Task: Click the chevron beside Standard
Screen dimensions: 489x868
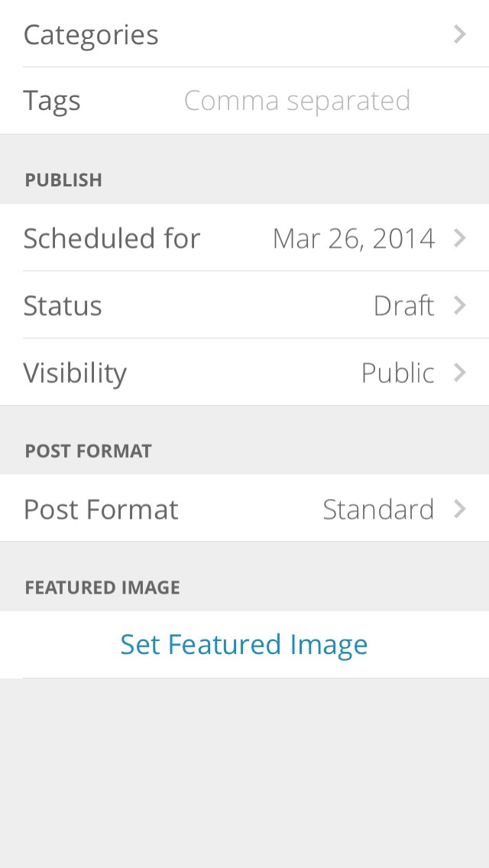Action: coord(459,509)
